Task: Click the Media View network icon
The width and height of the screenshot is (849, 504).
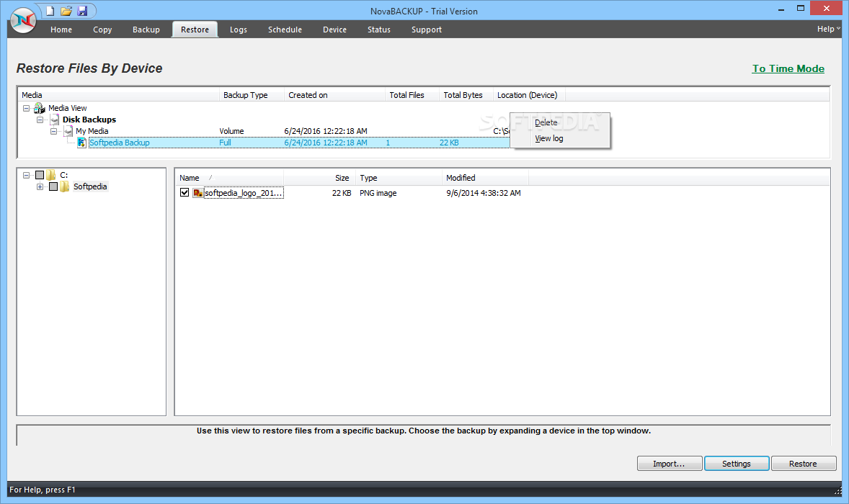Action: coord(40,108)
